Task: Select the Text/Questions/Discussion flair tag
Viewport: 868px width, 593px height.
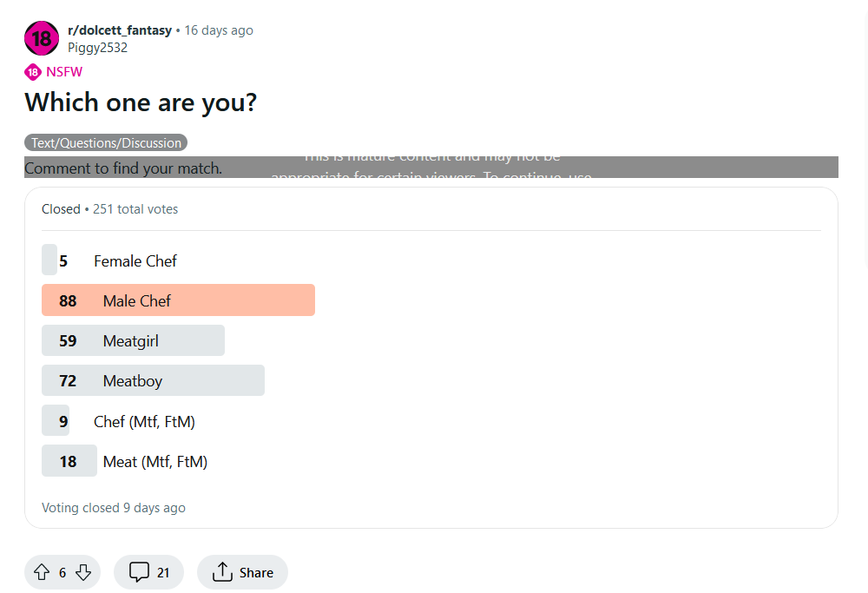Action: pyautogui.click(x=106, y=143)
